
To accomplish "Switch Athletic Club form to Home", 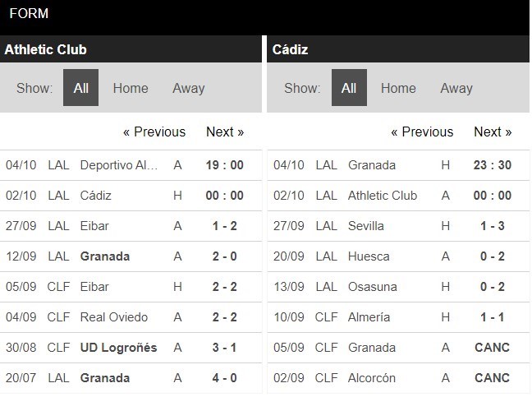I will [x=131, y=88].
